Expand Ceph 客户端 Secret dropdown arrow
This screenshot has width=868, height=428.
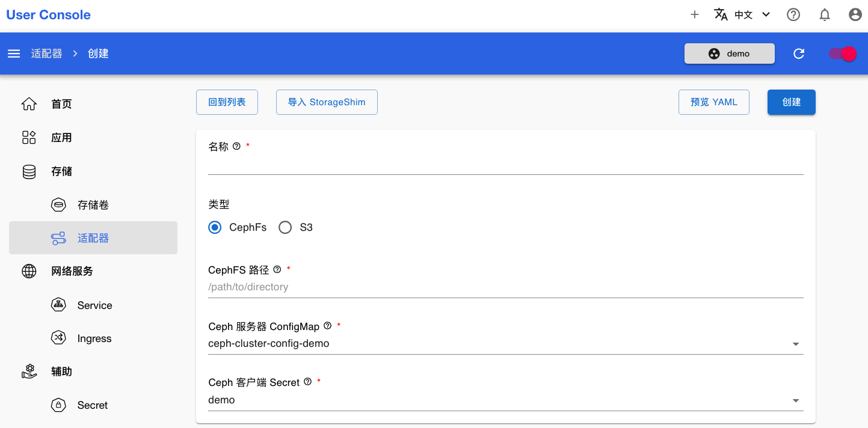[796, 400]
